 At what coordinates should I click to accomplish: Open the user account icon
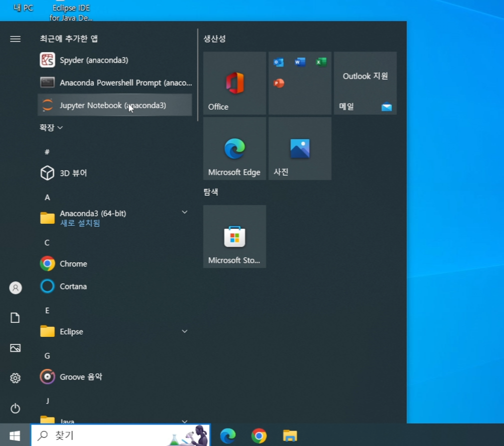tap(15, 288)
